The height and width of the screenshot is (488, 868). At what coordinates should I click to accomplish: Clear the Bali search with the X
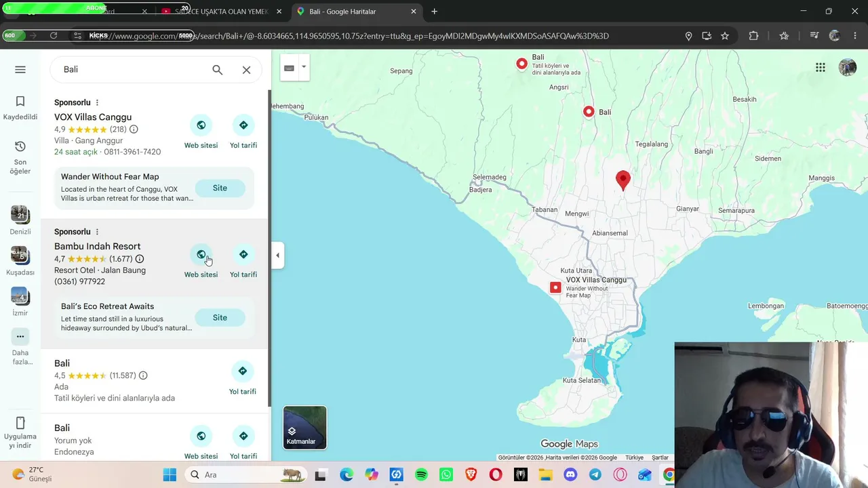246,70
